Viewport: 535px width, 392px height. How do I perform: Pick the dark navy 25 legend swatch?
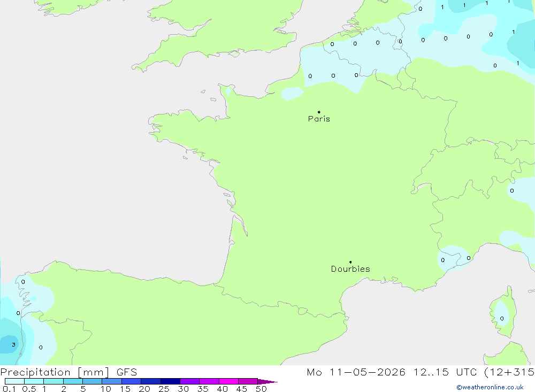[x=170, y=381]
